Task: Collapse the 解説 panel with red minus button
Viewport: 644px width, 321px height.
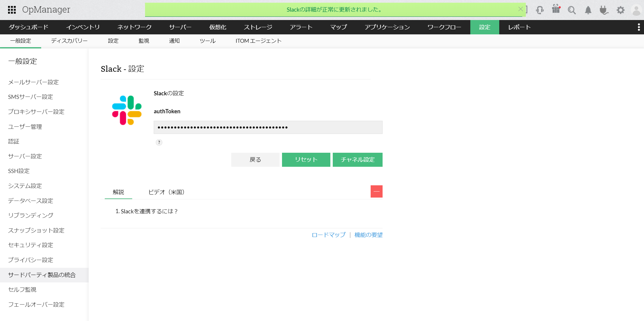Action: click(x=376, y=191)
